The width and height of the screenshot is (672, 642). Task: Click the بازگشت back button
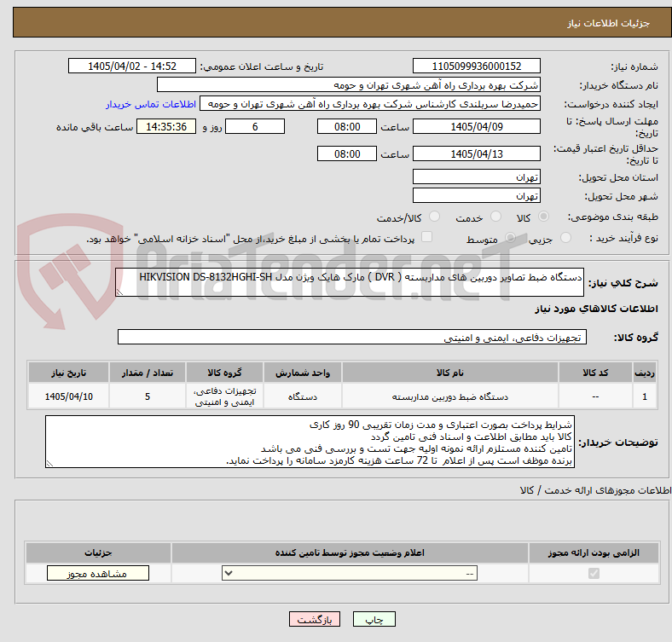tap(315, 620)
